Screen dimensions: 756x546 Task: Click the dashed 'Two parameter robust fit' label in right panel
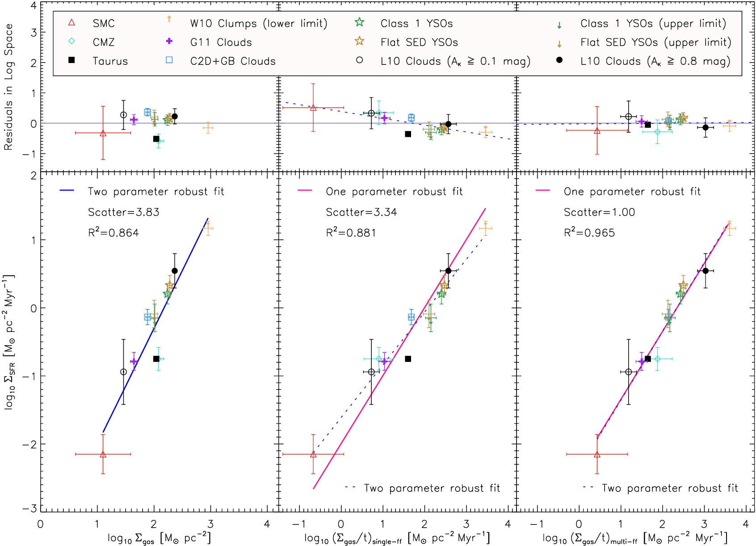[x=670, y=488]
